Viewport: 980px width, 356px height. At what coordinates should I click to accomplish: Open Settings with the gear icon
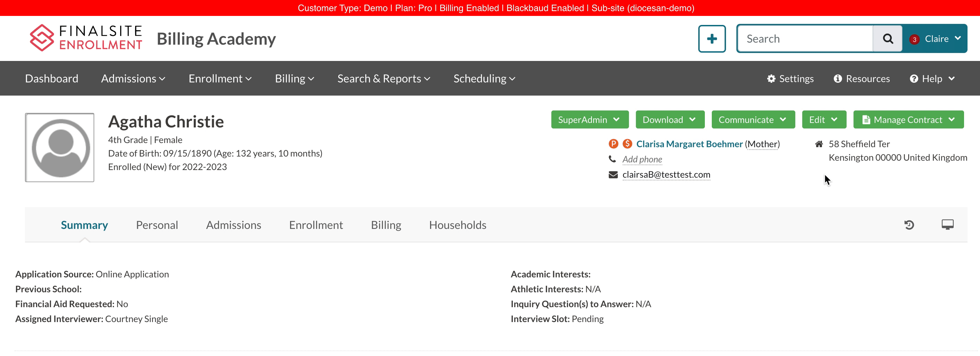coord(790,79)
